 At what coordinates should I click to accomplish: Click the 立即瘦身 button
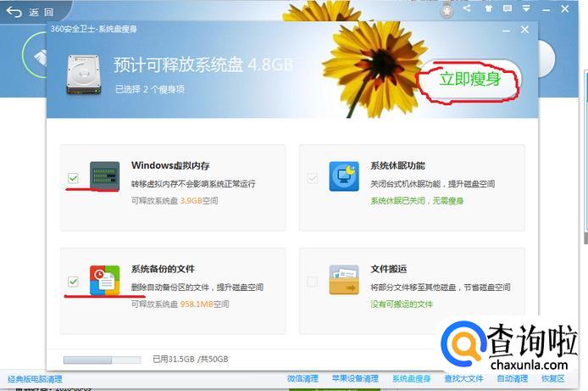pyautogui.click(x=470, y=80)
